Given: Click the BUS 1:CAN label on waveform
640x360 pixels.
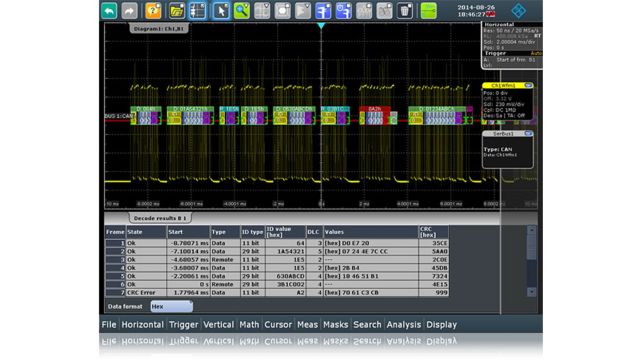Looking at the screenshot, I should point(119,116).
